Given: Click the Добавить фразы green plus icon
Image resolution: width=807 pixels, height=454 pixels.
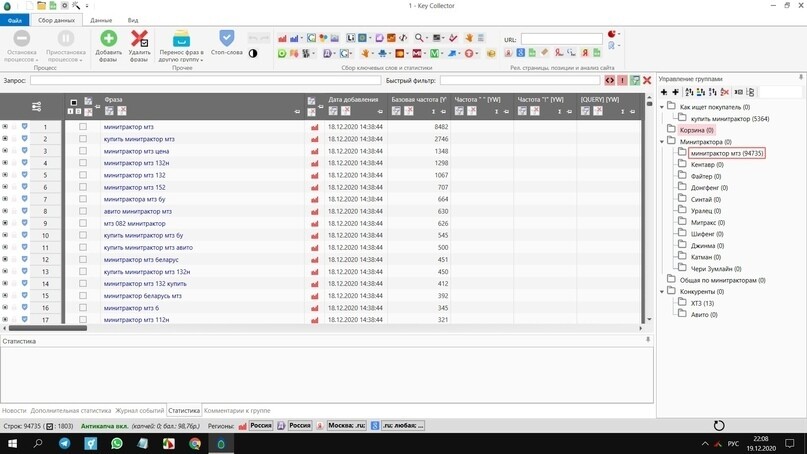Looking at the screenshot, I should pos(108,39).
